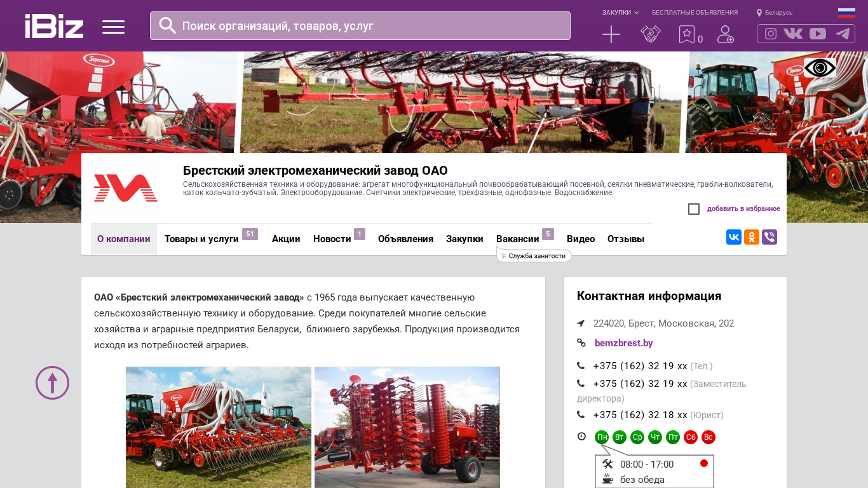This screenshot has width=868, height=488.
Task: Open the hamburger main menu
Action: [113, 27]
